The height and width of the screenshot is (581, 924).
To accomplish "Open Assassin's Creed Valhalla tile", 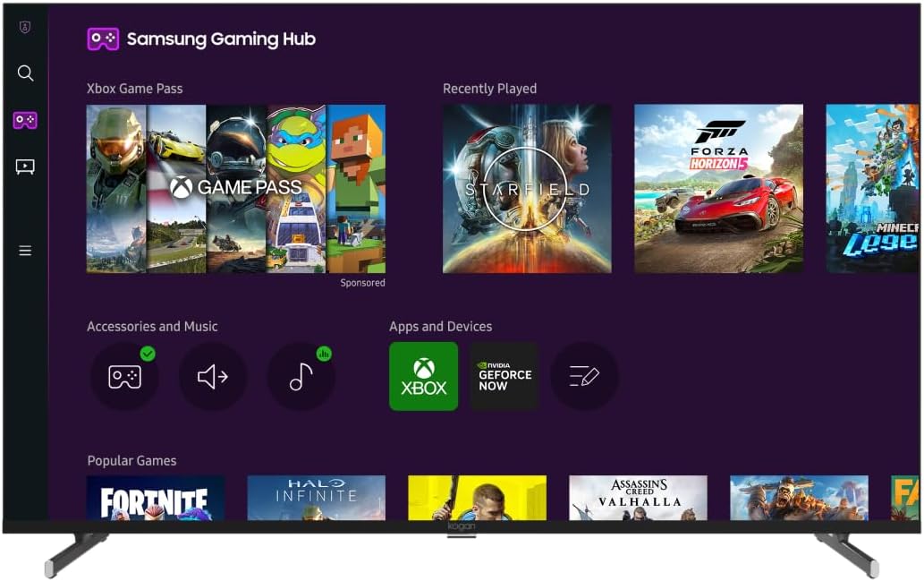I will tap(638, 498).
